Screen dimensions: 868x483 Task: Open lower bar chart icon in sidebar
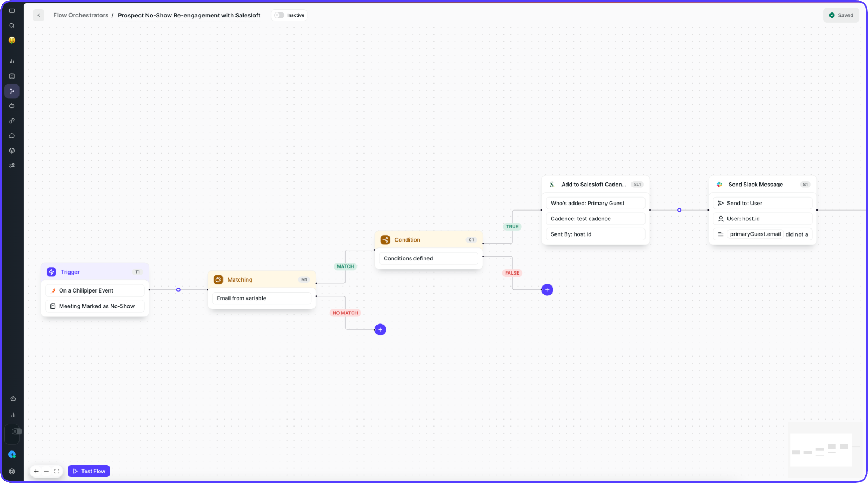click(13, 415)
